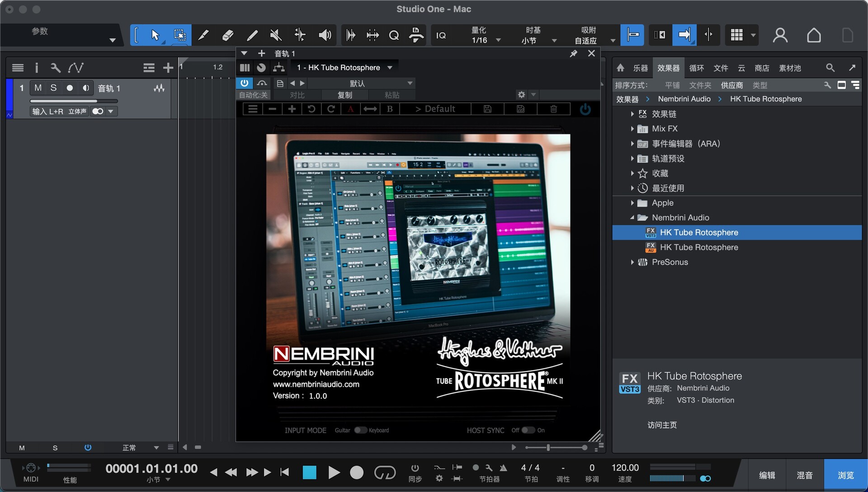Mute track 音轨 1

tap(38, 88)
